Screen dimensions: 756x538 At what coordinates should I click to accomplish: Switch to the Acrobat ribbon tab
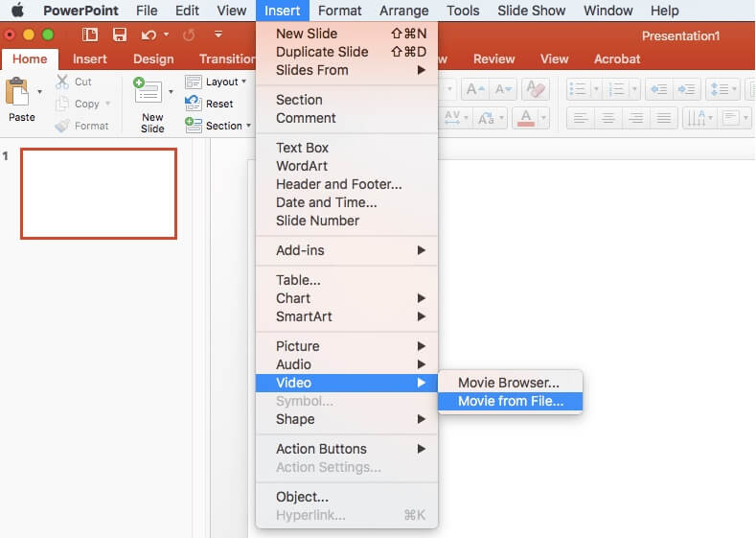click(617, 58)
